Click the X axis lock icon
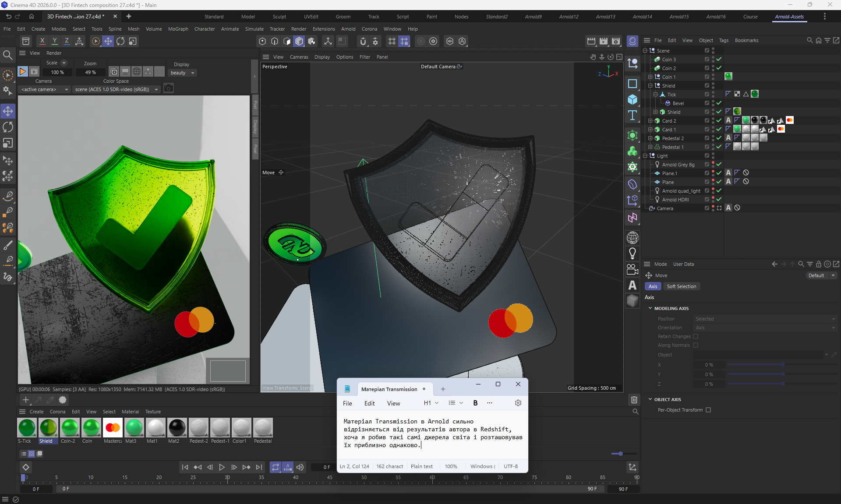This screenshot has width=841, height=504. tap(42, 41)
